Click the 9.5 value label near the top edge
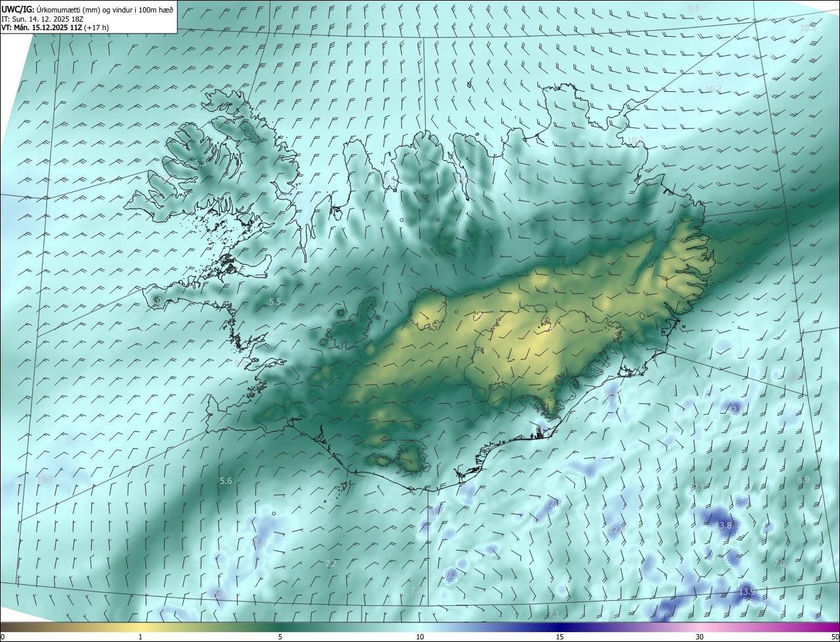Screen dimensions: 840x642 [694, 8]
